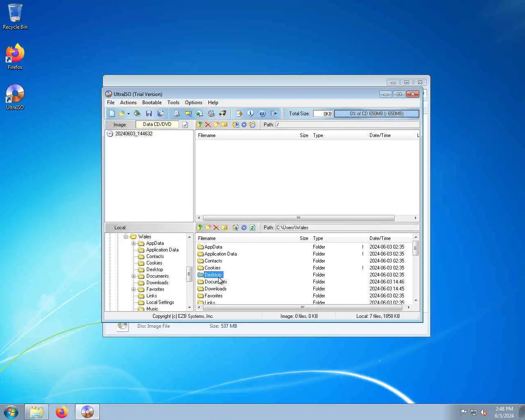Click the red X delete in Image toolbar

click(208, 125)
